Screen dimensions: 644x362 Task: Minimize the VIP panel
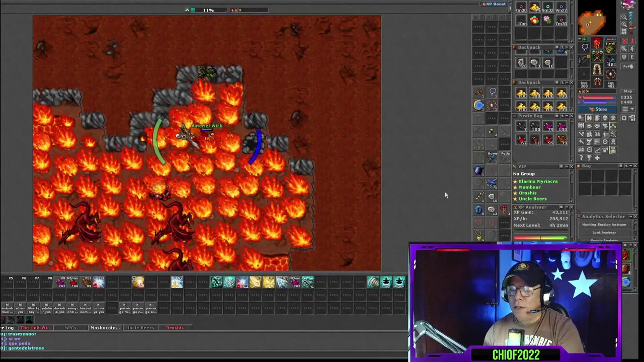click(566, 166)
